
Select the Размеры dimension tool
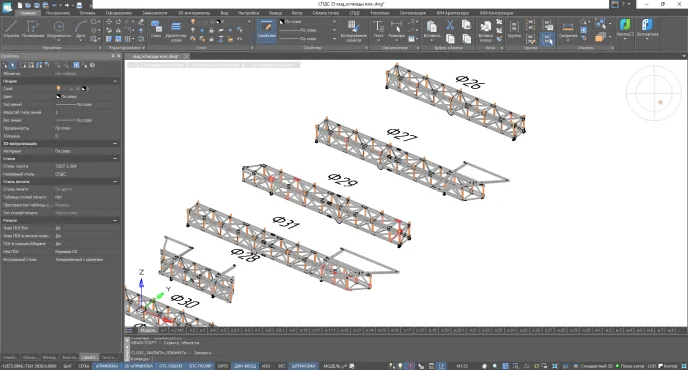pos(396,29)
